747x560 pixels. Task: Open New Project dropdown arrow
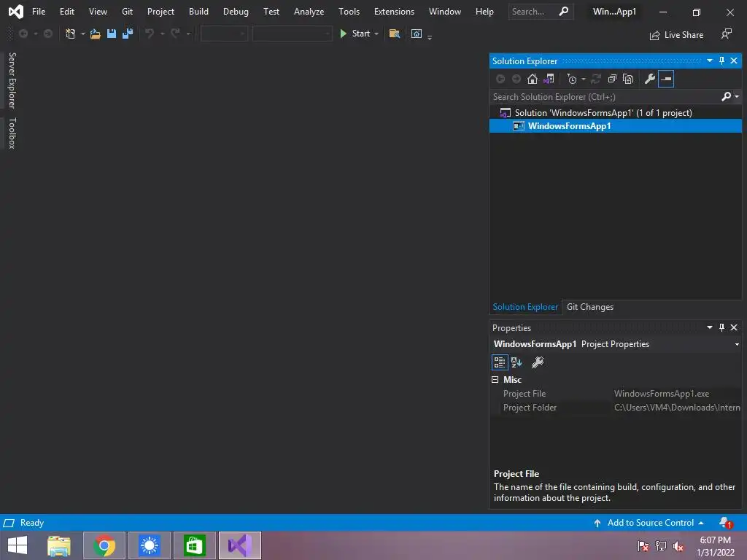tap(83, 34)
